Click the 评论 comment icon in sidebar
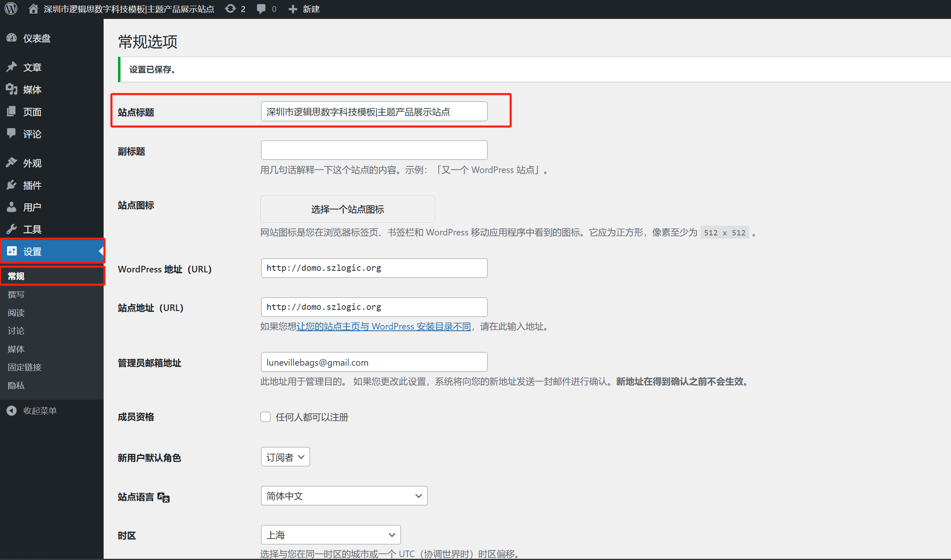951x560 pixels. (12, 134)
